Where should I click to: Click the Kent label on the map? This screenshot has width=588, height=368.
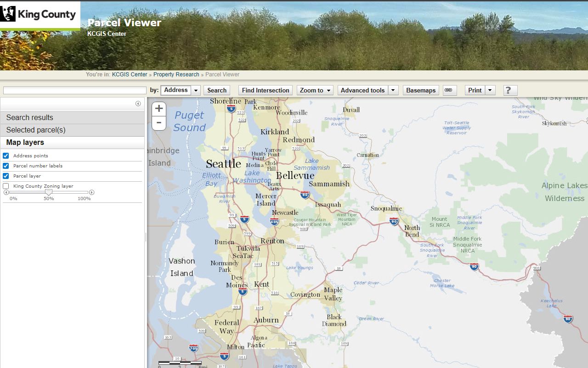262,284
